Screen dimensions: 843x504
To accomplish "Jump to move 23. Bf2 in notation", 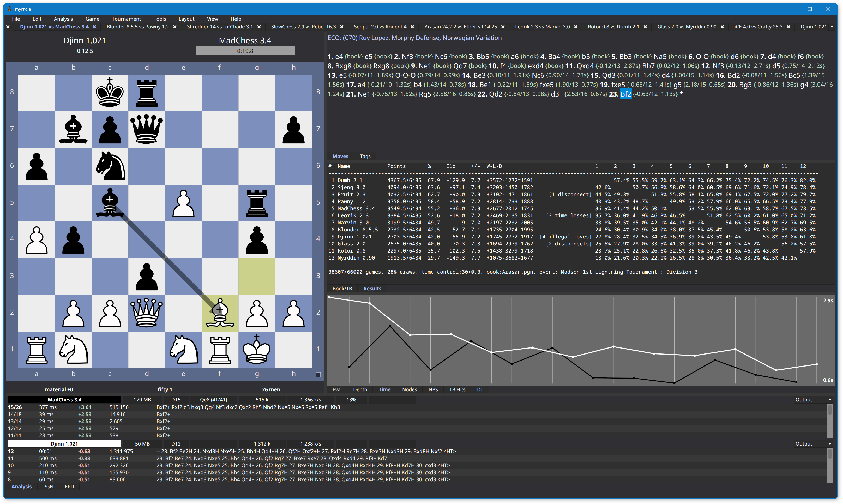I will (625, 94).
